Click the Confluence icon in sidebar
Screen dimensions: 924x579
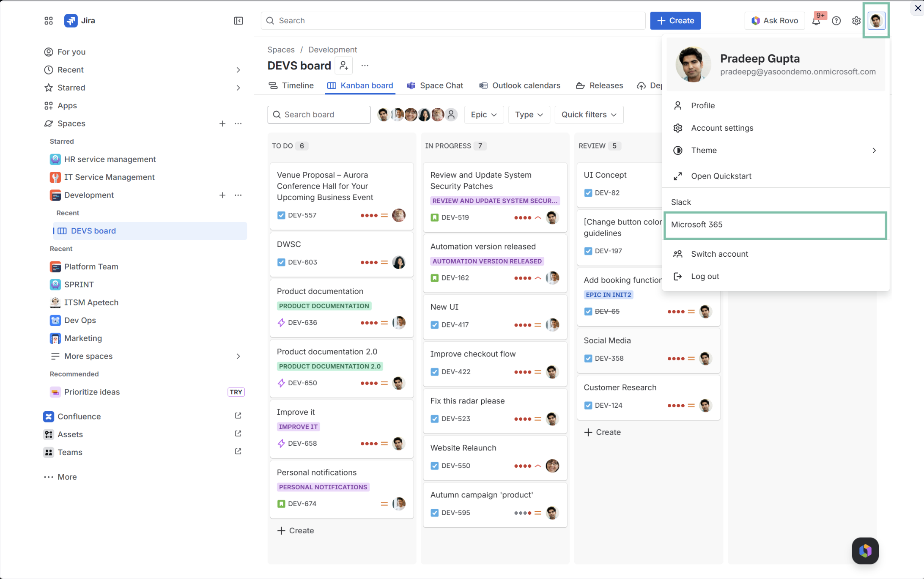[x=49, y=417]
